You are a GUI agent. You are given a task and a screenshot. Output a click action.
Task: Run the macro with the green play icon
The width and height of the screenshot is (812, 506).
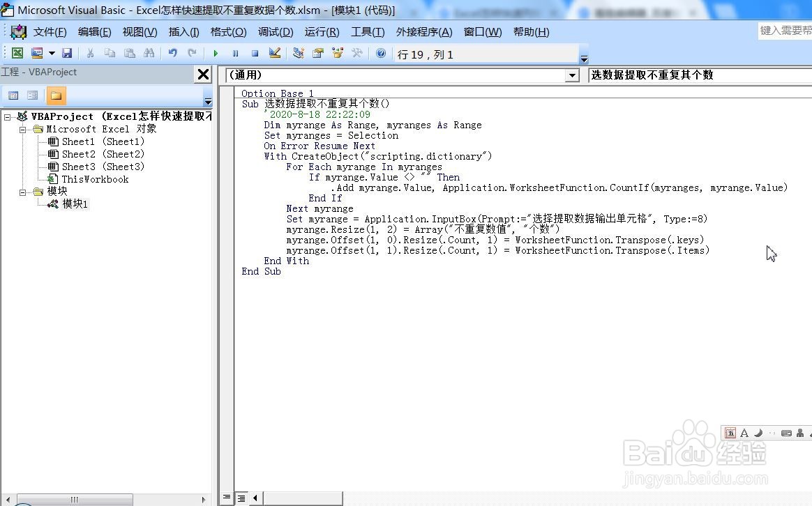pyautogui.click(x=216, y=53)
